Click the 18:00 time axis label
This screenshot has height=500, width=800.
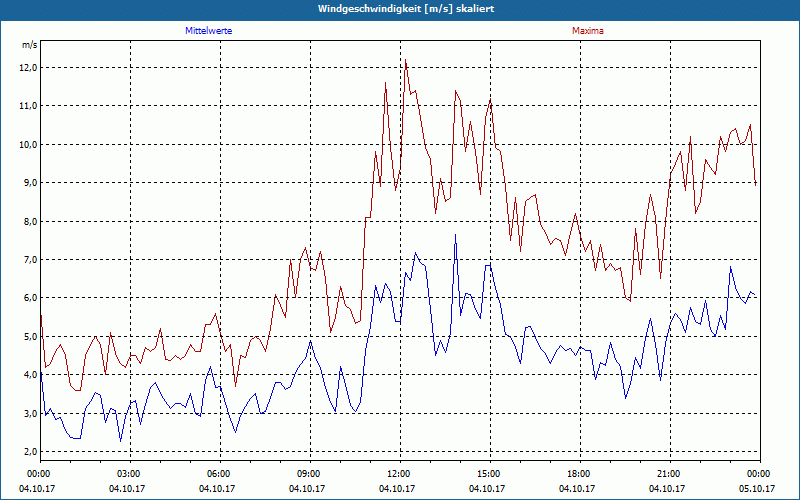click(x=580, y=474)
